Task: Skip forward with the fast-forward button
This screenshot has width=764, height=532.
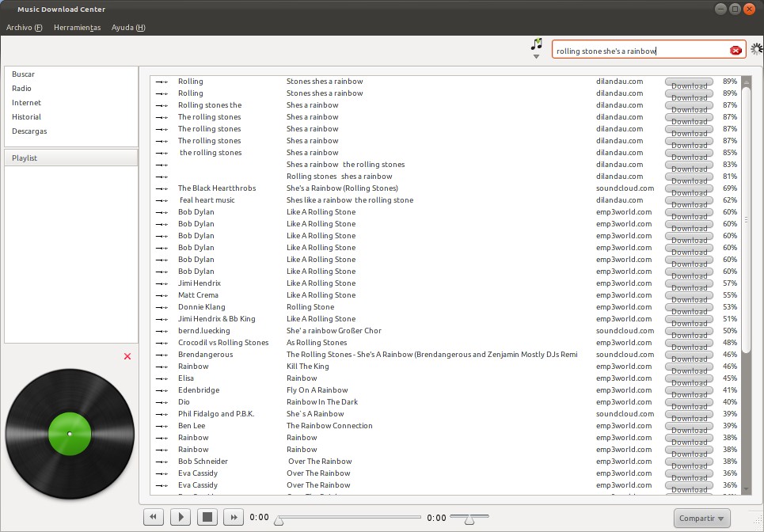Action: click(x=234, y=516)
